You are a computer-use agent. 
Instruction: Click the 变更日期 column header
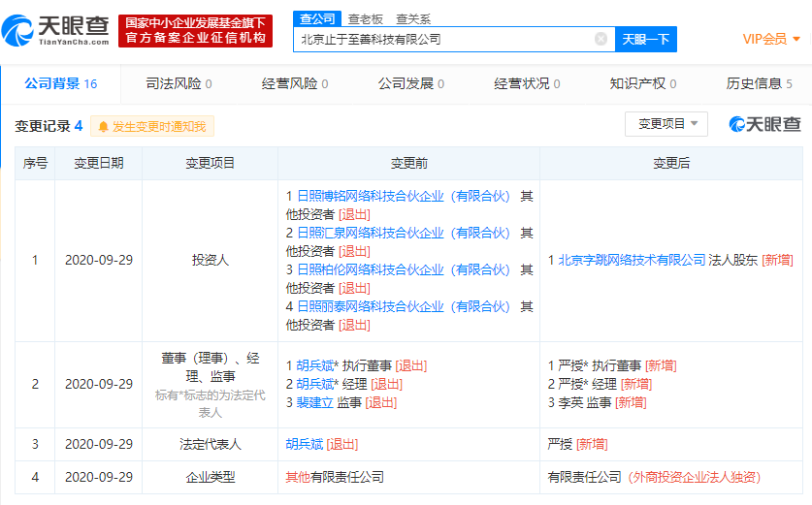(x=98, y=164)
